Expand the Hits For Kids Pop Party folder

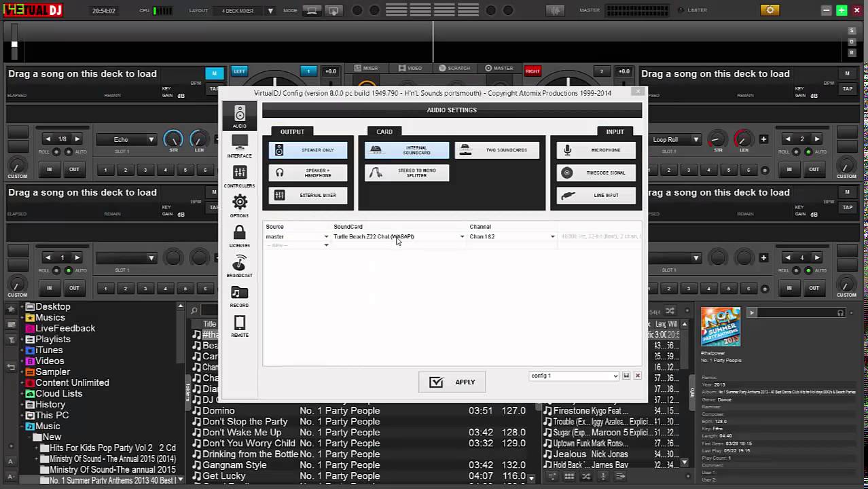(x=37, y=448)
